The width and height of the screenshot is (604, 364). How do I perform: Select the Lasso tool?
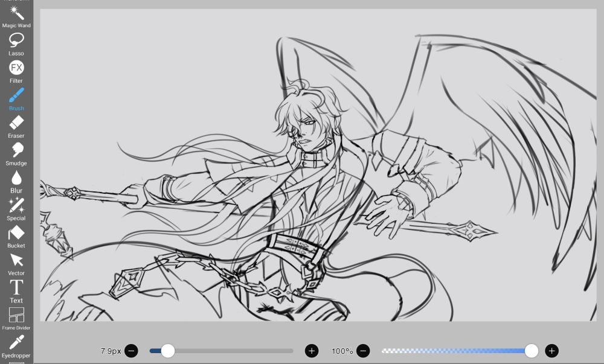pos(16,44)
